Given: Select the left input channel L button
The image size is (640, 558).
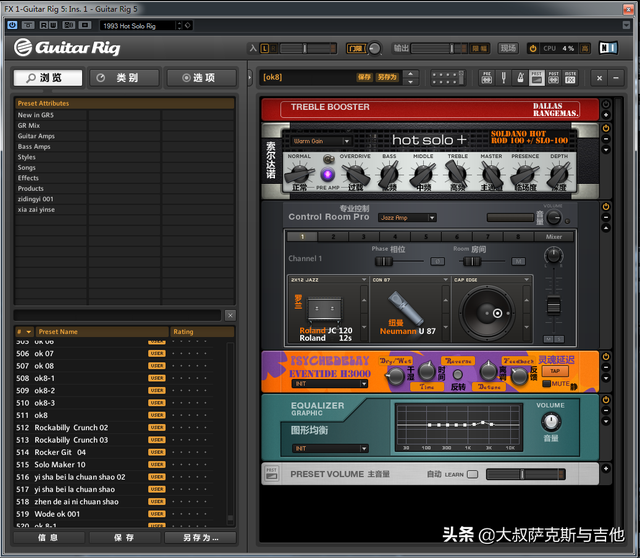Looking at the screenshot, I should click(x=264, y=49).
